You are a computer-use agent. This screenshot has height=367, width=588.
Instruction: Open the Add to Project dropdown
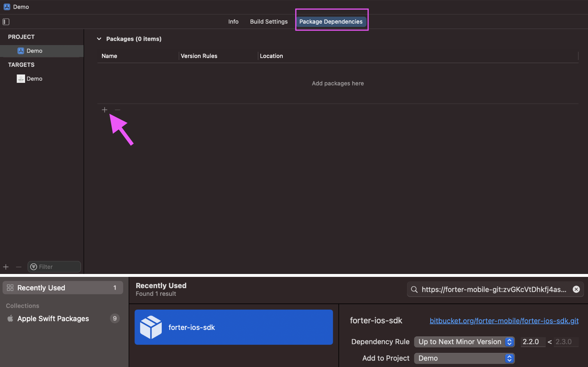coord(464,358)
